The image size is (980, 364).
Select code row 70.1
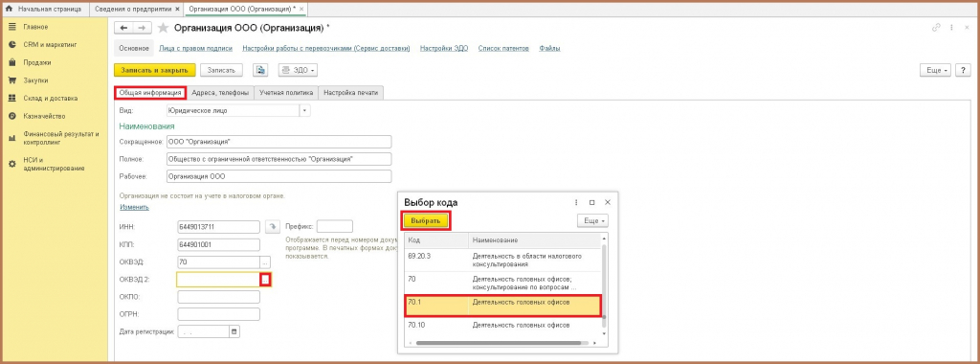(x=502, y=305)
